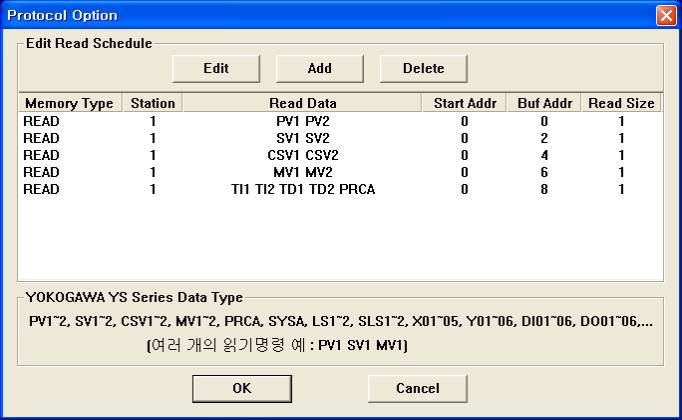
Task: Click the Station column header
Action: click(152, 103)
